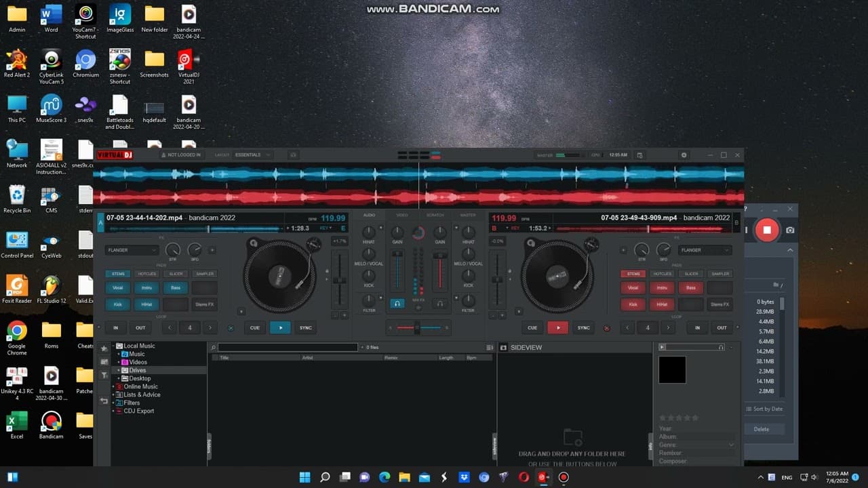Expand Lists & Advice tree node
The width and height of the screenshot is (868, 488).
[x=113, y=395]
